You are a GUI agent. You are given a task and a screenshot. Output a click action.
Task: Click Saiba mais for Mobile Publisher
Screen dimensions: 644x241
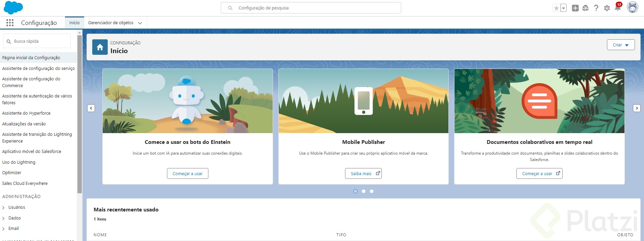pyautogui.click(x=363, y=173)
